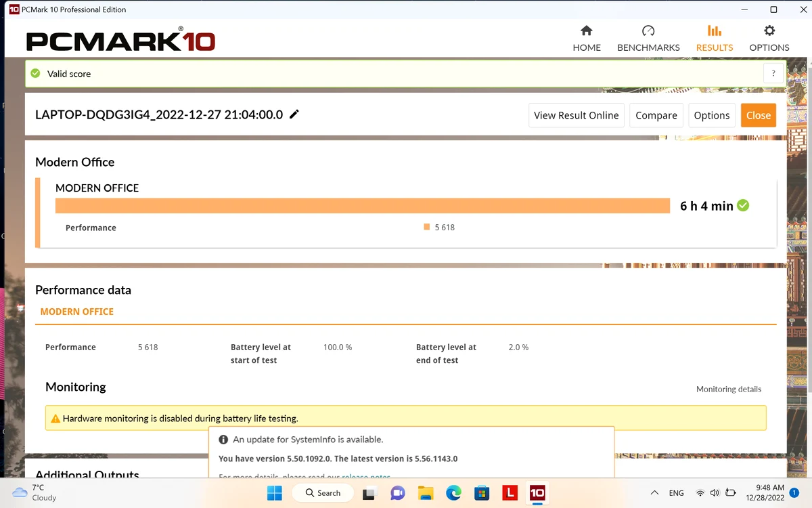Click the result Options button

tap(712, 115)
